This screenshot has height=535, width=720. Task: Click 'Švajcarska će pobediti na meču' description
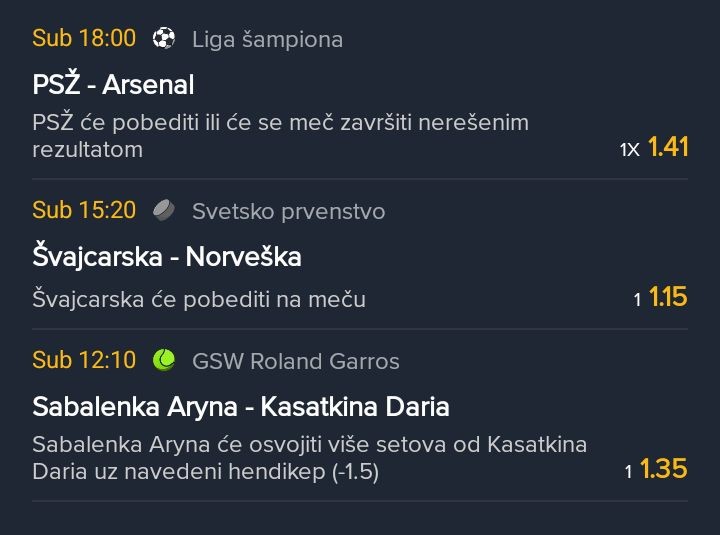coord(199,300)
